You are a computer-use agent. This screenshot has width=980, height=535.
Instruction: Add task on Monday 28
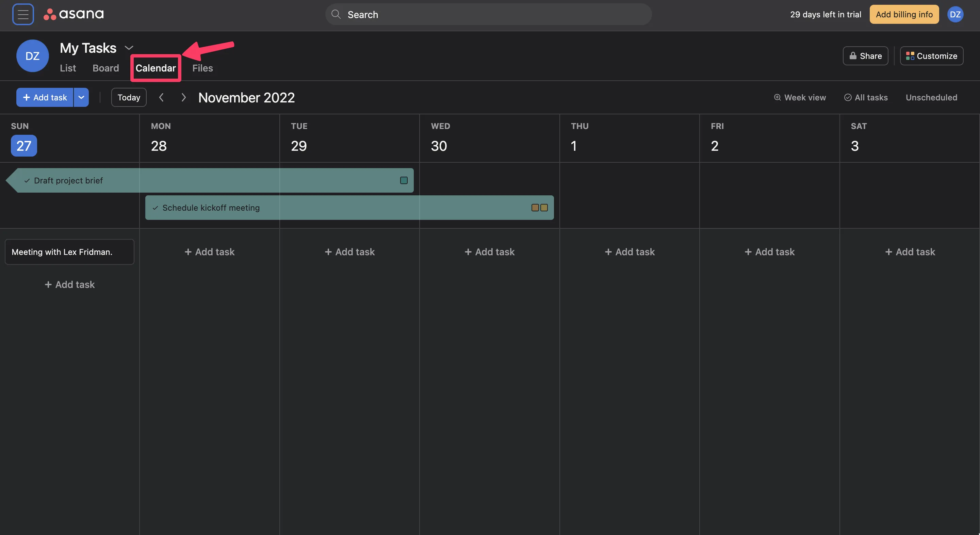[x=210, y=252]
